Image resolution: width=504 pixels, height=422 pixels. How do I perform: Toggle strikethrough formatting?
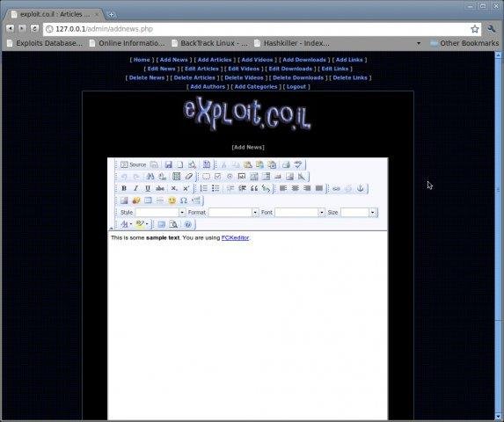[x=160, y=188]
